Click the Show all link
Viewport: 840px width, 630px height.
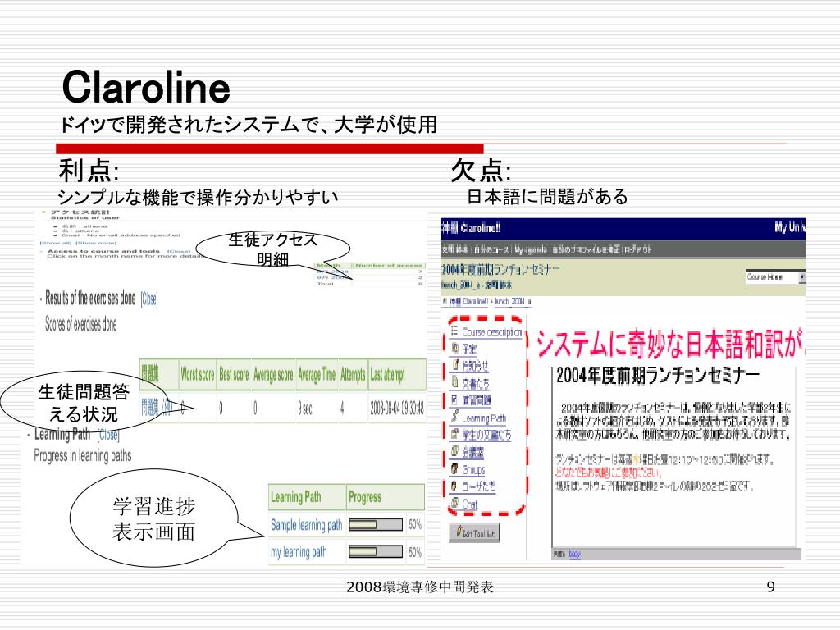point(56,243)
